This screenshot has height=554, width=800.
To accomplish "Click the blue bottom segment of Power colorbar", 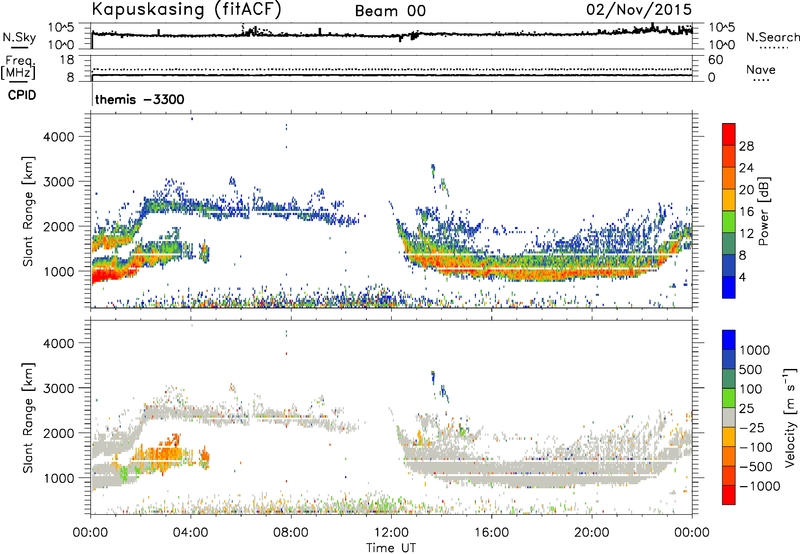I will pos(729,287).
